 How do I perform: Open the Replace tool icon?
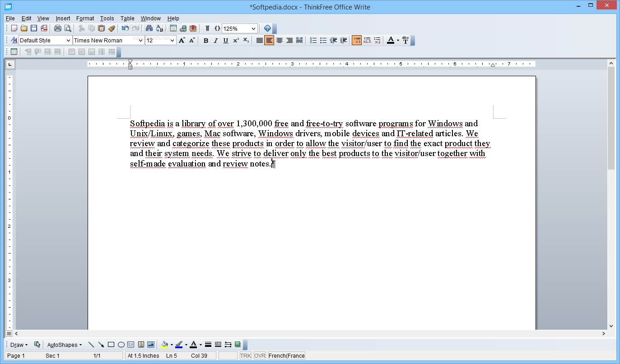(x=159, y=28)
